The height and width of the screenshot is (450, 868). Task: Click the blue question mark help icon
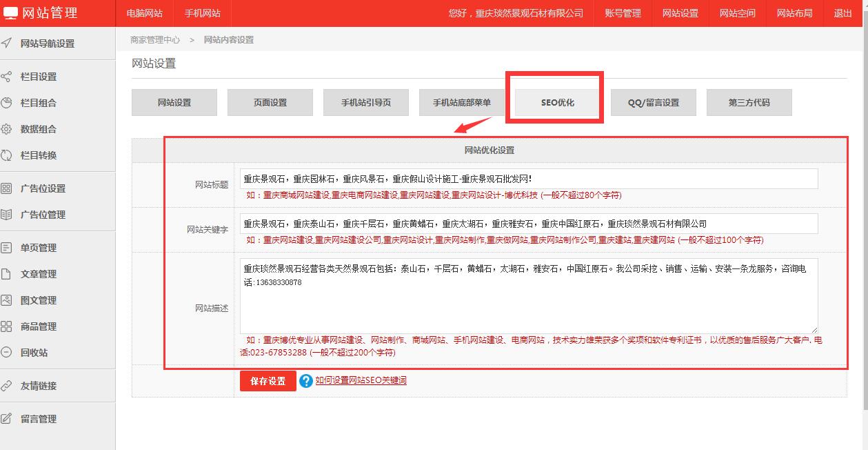[306, 381]
